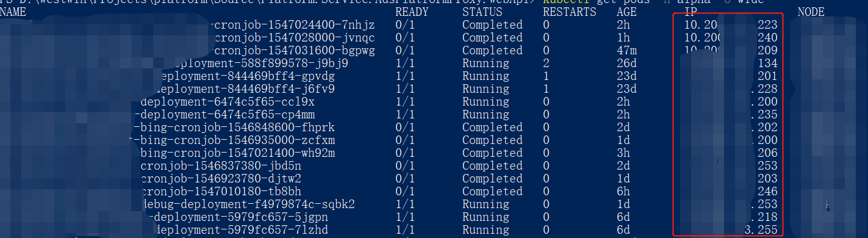
Task: Select pod name deployment-588f899578-j9bj9
Action: pos(261,63)
